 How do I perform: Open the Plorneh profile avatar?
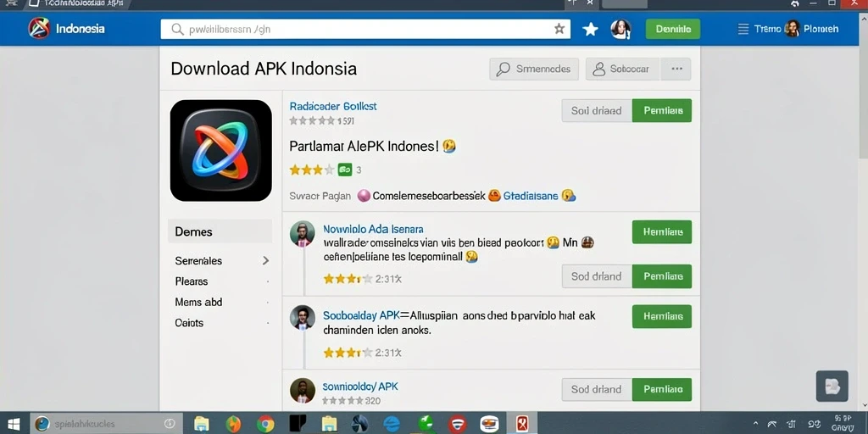pos(793,29)
